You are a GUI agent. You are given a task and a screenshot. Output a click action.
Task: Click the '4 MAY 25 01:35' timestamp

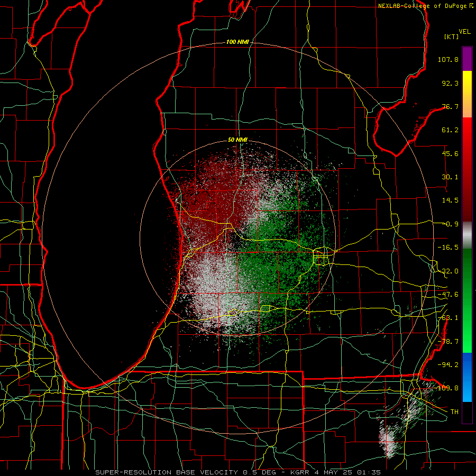pyautogui.click(x=347, y=472)
